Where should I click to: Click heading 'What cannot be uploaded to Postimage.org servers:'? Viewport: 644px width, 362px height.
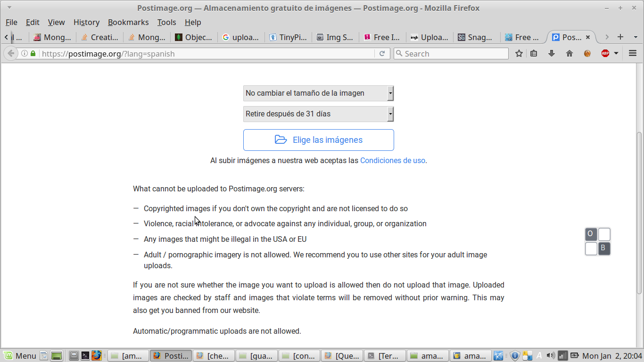pos(219,189)
